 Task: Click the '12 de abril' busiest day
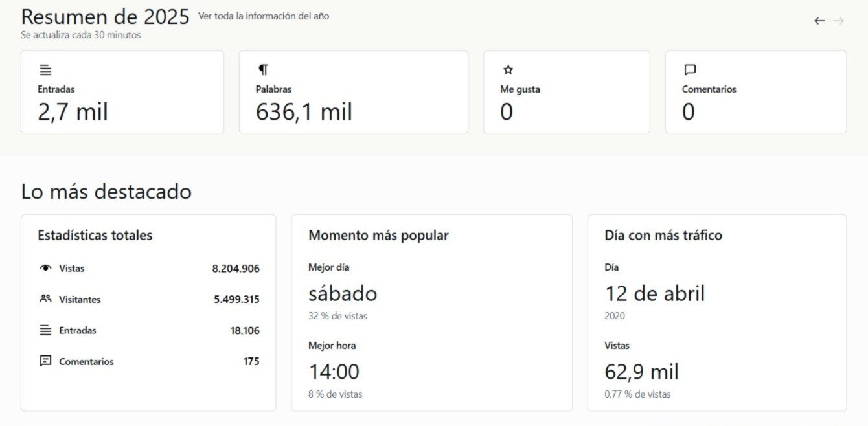point(655,294)
